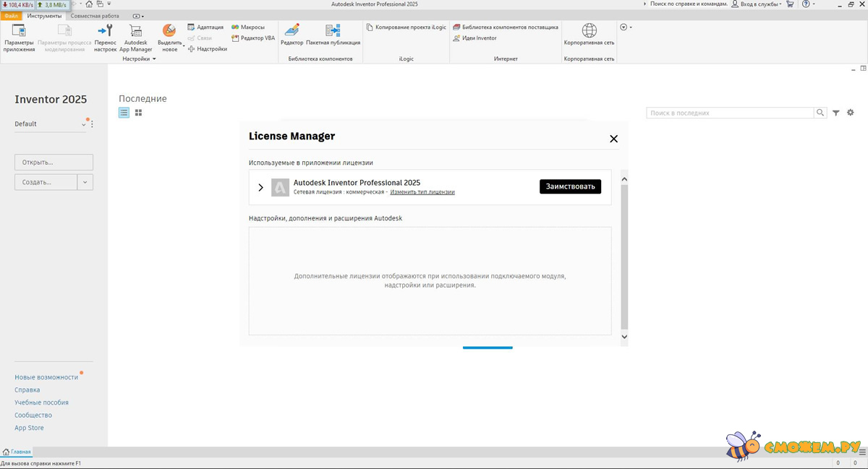Switch to the Совместная работа tab
The height and width of the screenshot is (469, 868).
tap(95, 16)
